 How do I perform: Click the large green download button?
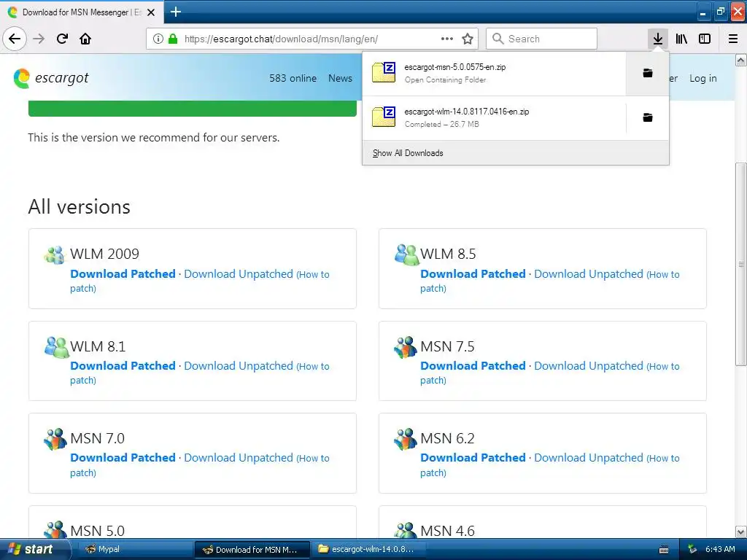(x=193, y=109)
